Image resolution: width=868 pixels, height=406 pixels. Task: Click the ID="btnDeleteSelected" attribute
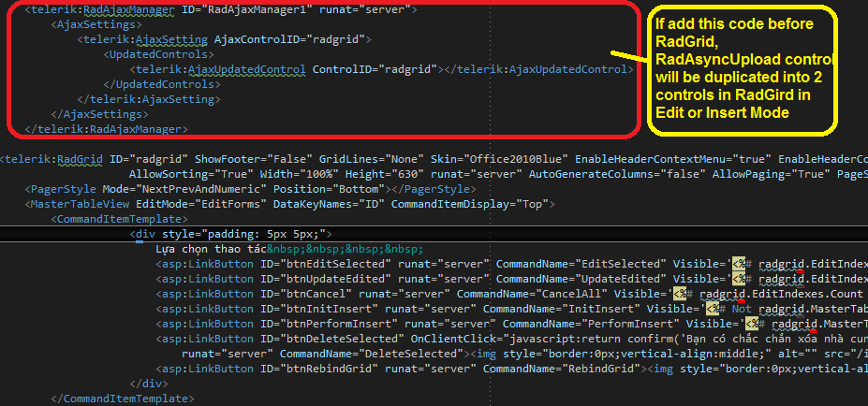[x=332, y=339]
